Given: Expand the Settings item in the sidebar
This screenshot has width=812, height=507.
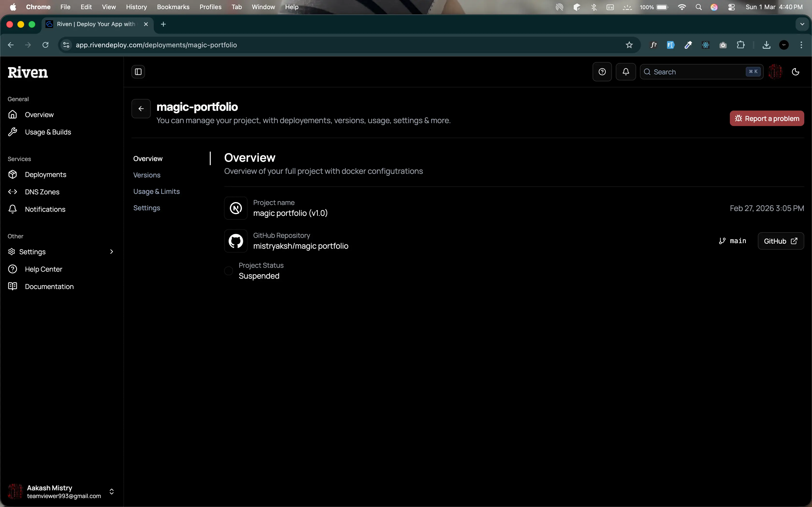Looking at the screenshot, I should coord(111,252).
